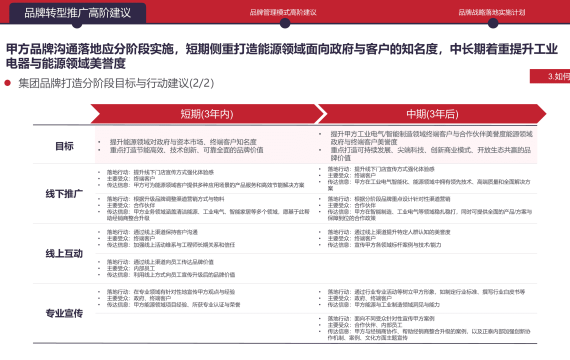Select goal 重点打造可持续发展、尖端科技、创新商业模式

tap(431, 154)
